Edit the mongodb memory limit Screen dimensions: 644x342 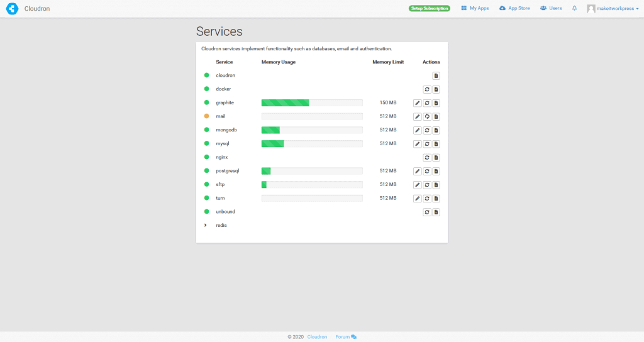[x=418, y=130]
